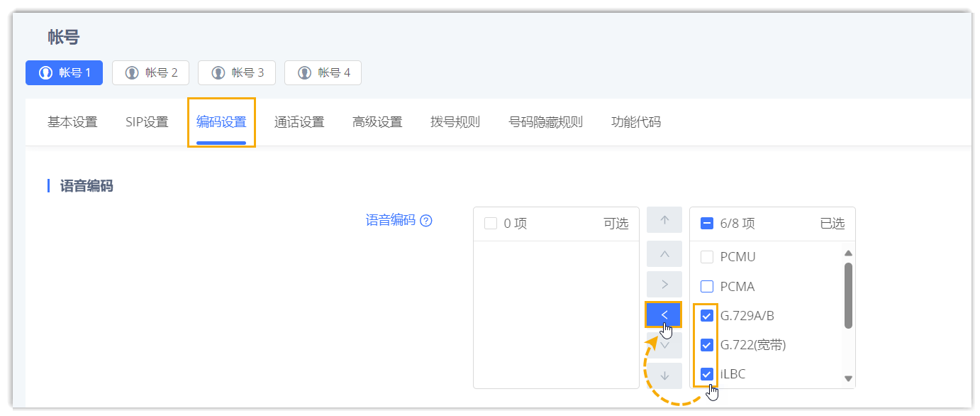Toggle select-all checkbox in 已选 list
Screen dimensions: 980x416
(706, 224)
